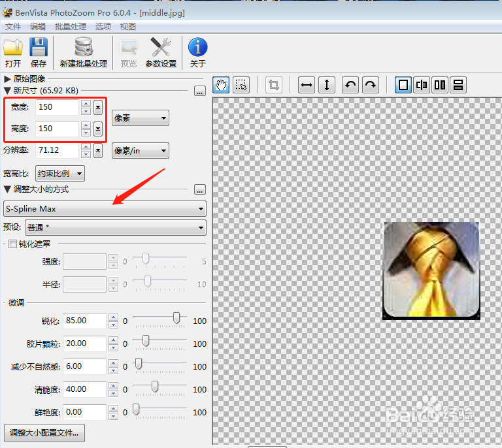
Task: Select the hand pan tool
Action: pyautogui.click(x=221, y=85)
